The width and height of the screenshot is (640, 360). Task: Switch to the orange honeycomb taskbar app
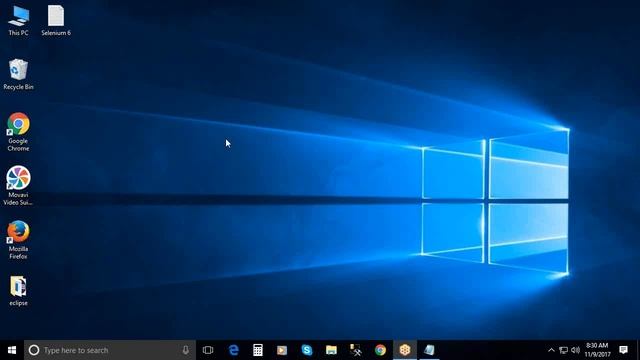404,350
